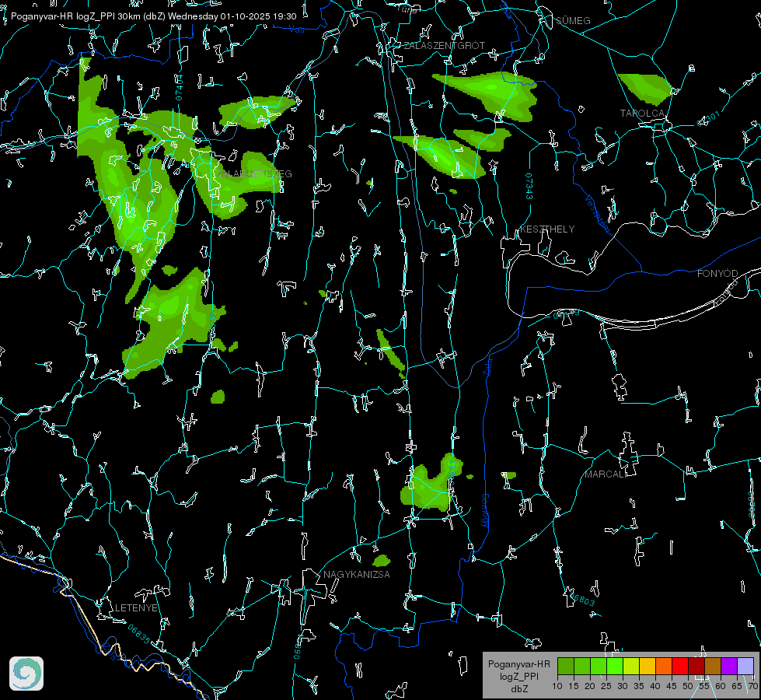Click the Somogy county label

(x=485, y=511)
